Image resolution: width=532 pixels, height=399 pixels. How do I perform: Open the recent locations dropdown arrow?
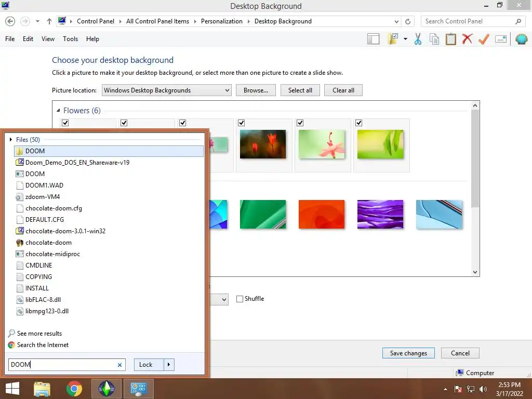[x=37, y=21]
